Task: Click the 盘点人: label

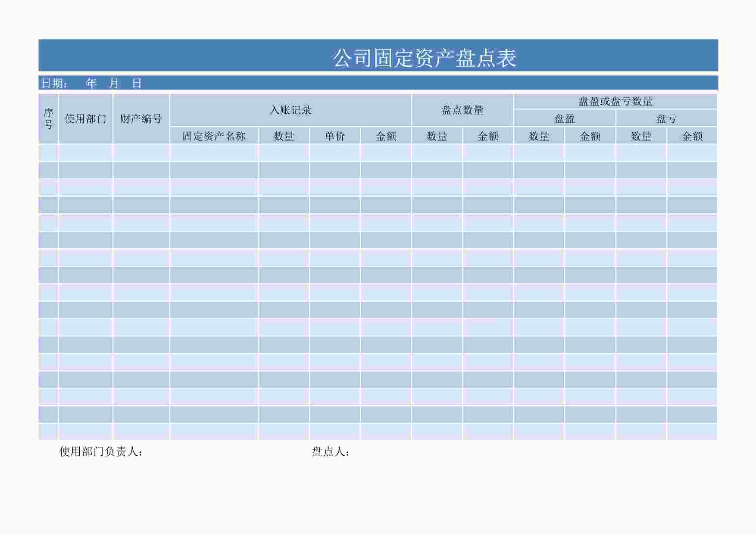Action: [x=331, y=451]
